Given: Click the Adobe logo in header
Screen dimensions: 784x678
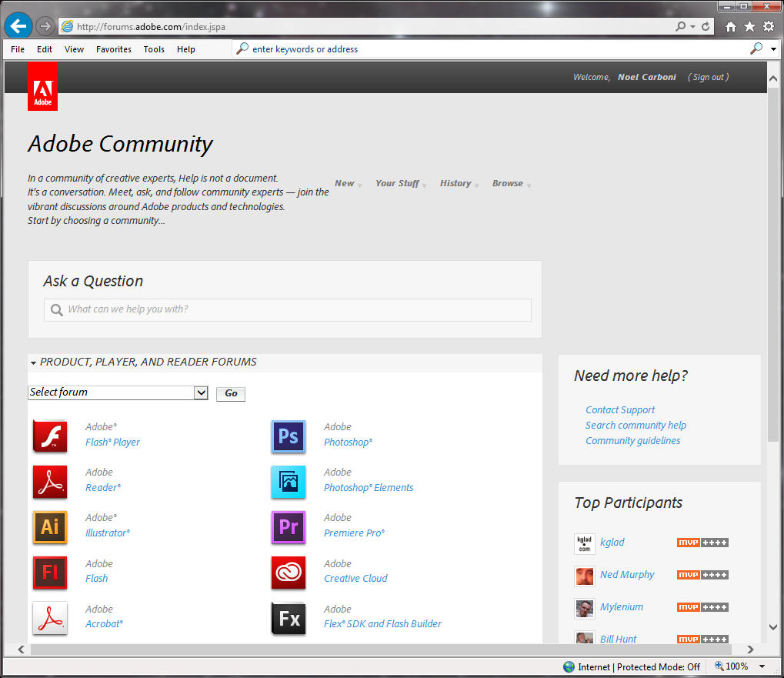Looking at the screenshot, I should click(x=42, y=86).
